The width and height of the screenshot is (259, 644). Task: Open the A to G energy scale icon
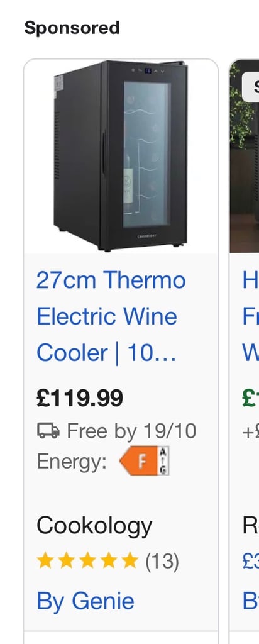(164, 461)
